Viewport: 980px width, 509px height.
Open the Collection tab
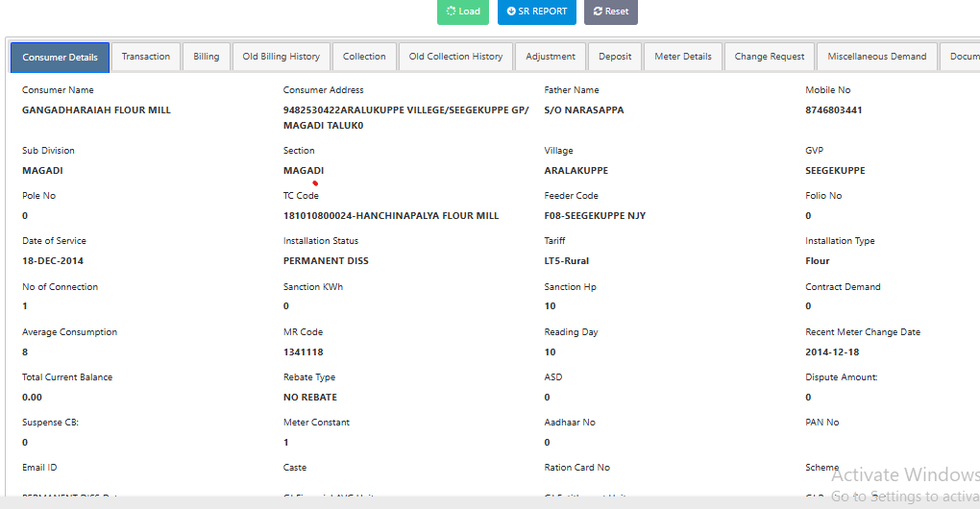coord(364,57)
